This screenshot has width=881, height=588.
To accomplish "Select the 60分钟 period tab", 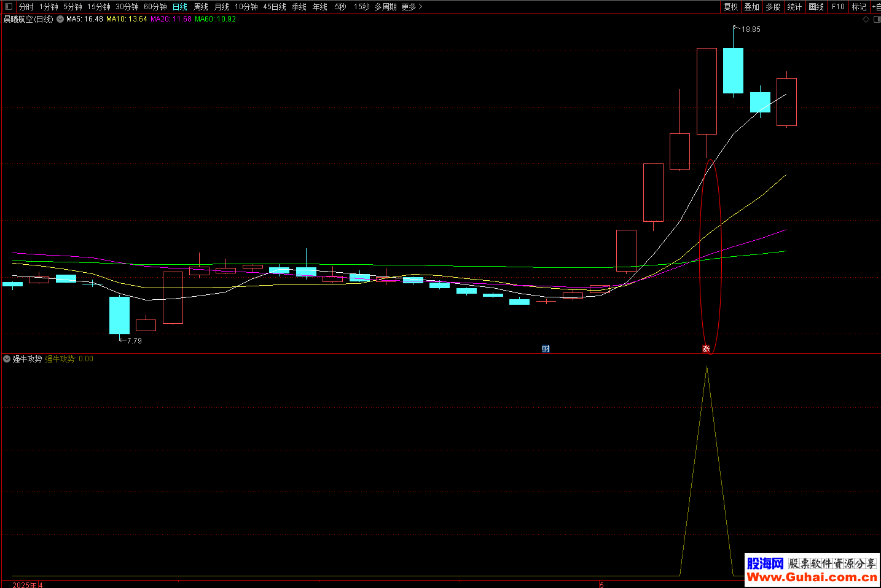I will coord(155,7).
